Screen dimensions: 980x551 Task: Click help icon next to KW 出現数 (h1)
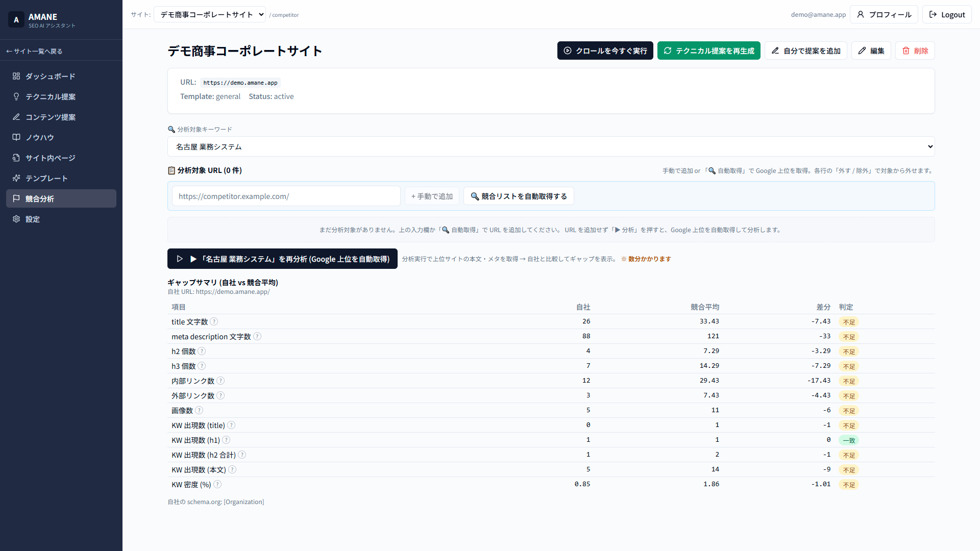pos(226,440)
